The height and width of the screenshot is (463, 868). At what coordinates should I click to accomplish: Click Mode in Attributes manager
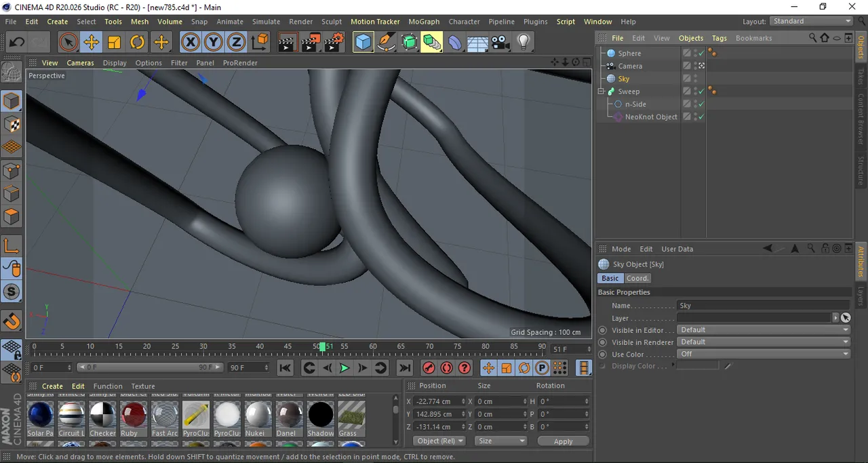[621, 249]
